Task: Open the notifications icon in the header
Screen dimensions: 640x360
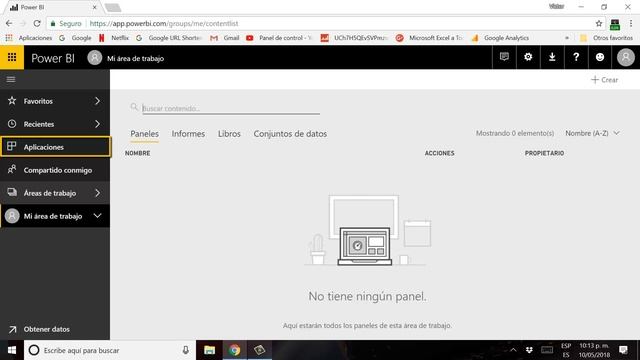Action: 504,57
